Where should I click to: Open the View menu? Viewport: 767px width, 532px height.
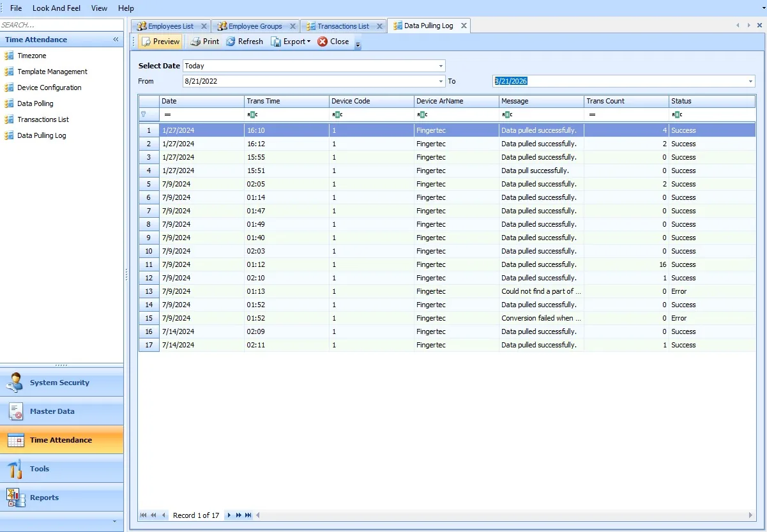tap(99, 8)
